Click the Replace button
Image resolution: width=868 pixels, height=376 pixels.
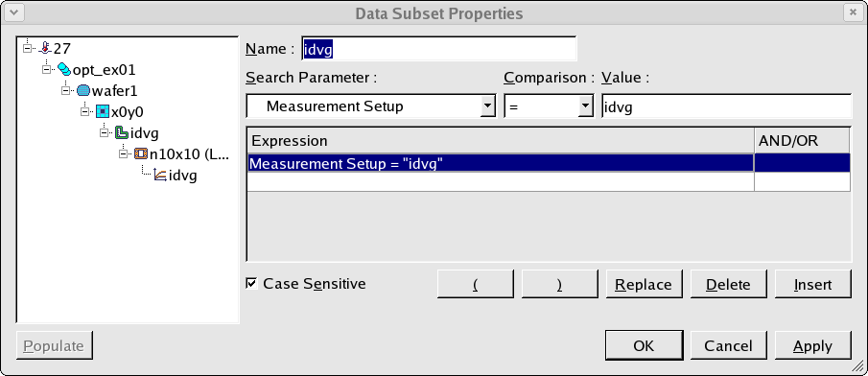tap(645, 284)
